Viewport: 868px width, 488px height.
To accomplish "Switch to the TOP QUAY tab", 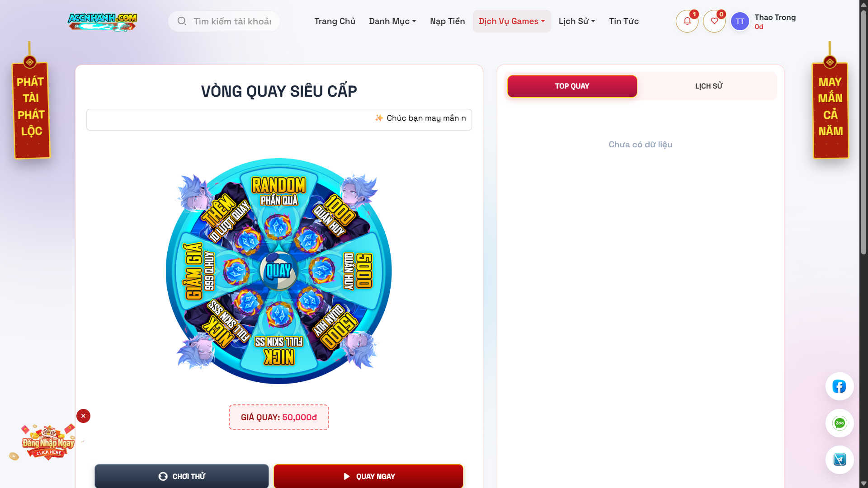I will coord(572,86).
